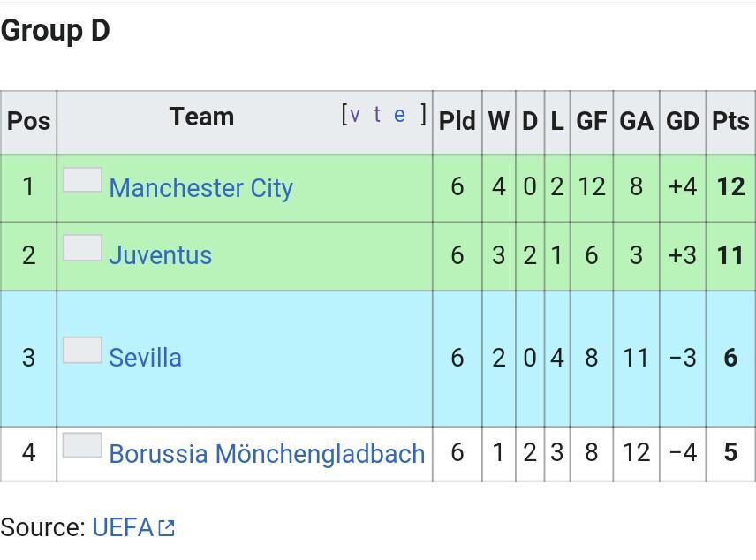756x560 pixels.
Task: Click the 'e' edit template link
Action: click(399, 115)
